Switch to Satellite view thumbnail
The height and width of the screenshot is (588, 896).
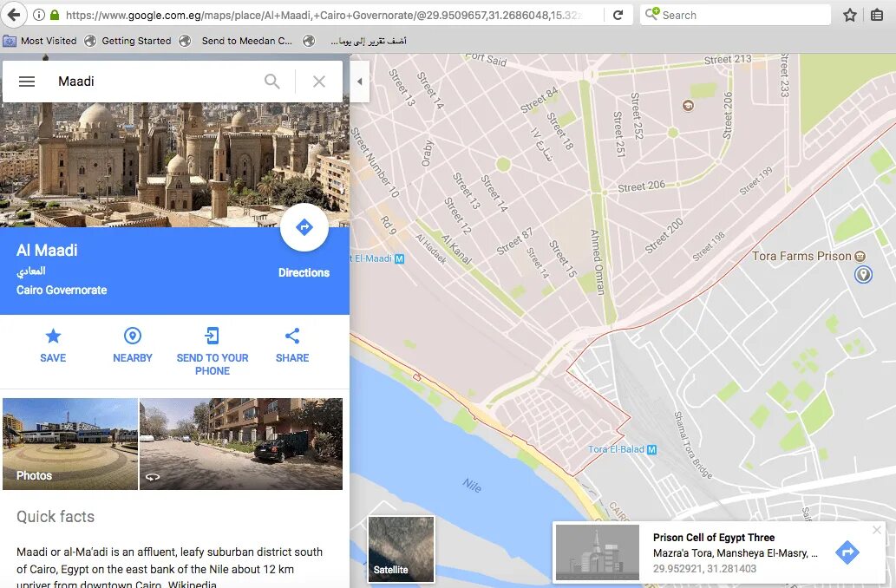click(x=401, y=549)
